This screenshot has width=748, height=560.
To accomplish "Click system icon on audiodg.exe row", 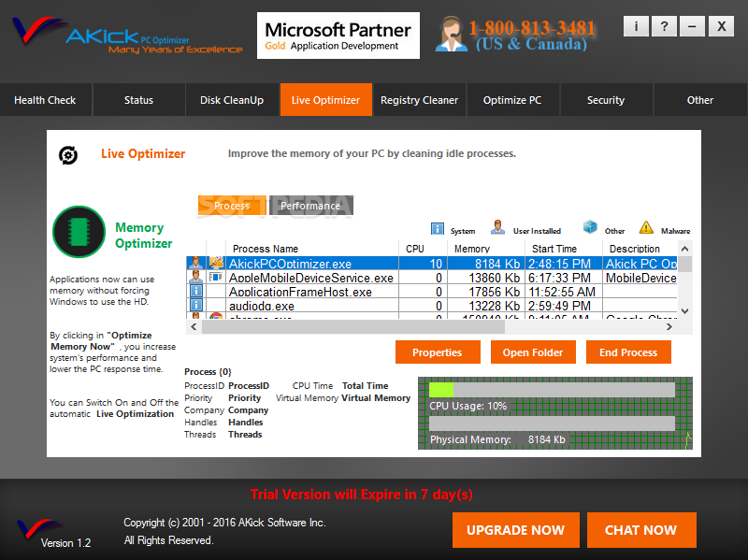I will click(196, 305).
